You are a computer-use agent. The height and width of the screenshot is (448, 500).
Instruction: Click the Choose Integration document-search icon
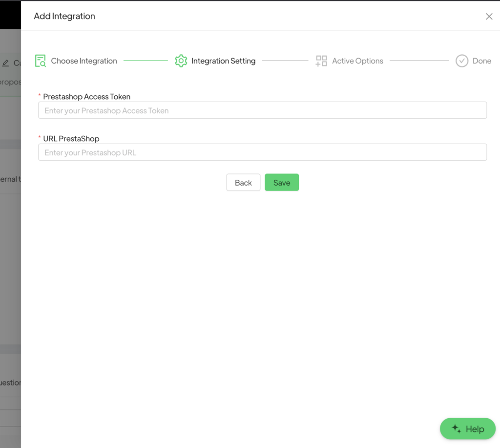[x=41, y=61]
